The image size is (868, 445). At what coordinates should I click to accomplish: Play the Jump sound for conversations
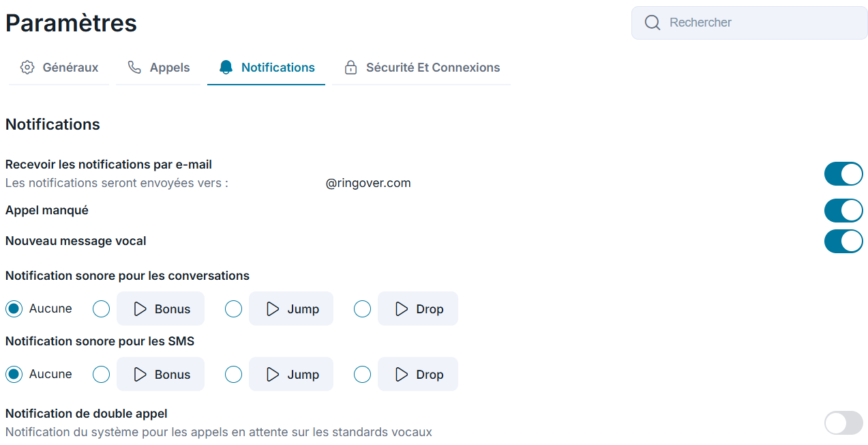(291, 308)
